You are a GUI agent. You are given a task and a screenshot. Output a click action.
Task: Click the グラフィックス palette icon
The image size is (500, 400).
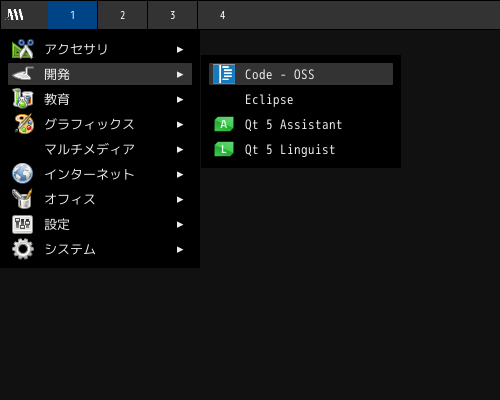[24, 124]
